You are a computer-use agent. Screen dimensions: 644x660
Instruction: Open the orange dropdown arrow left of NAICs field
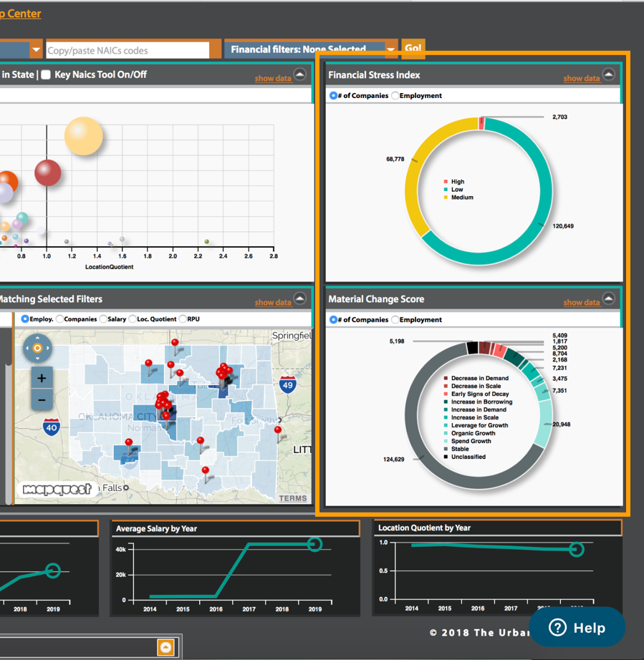click(x=35, y=50)
